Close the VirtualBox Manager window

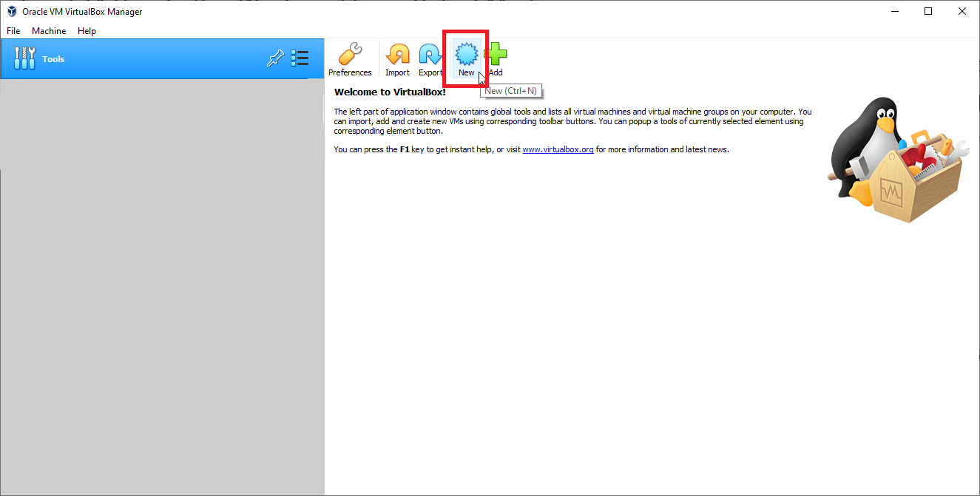tap(962, 11)
